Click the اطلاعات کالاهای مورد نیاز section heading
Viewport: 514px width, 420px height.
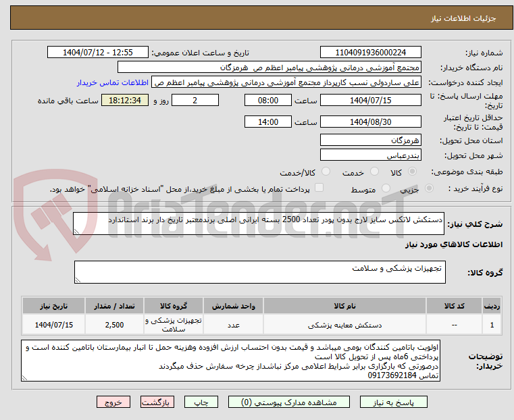(454, 244)
